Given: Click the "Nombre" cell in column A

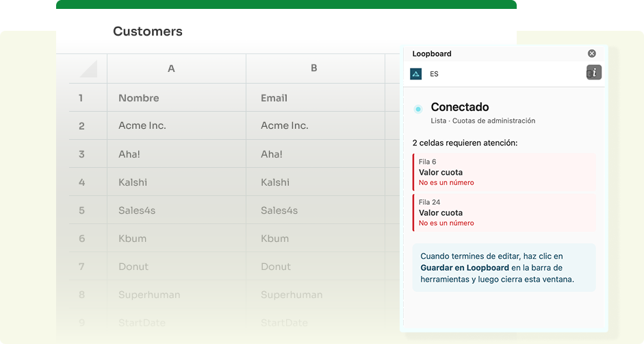Looking at the screenshot, I should tap(177, 97).
